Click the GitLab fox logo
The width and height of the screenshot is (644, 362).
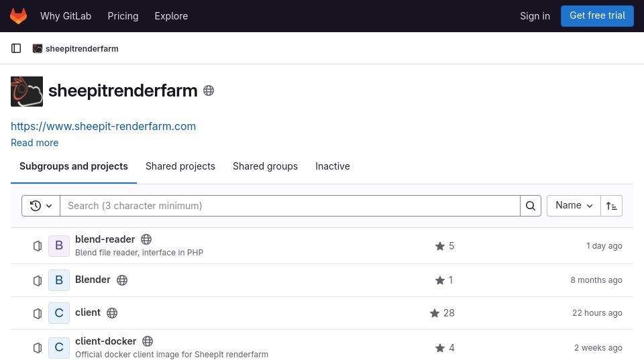pos(19,16)
